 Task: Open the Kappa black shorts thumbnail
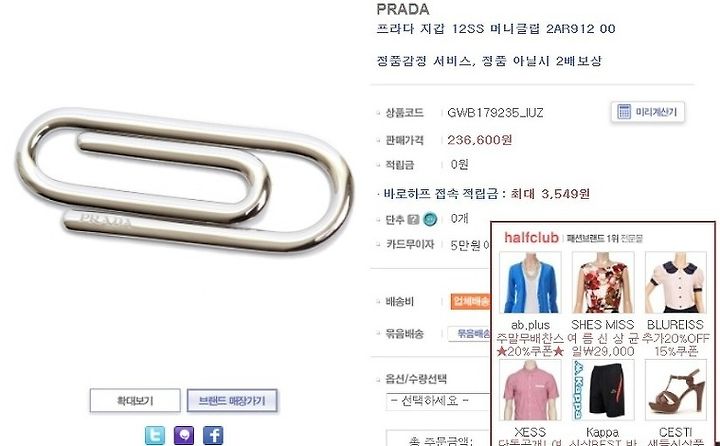pos(603,390)
